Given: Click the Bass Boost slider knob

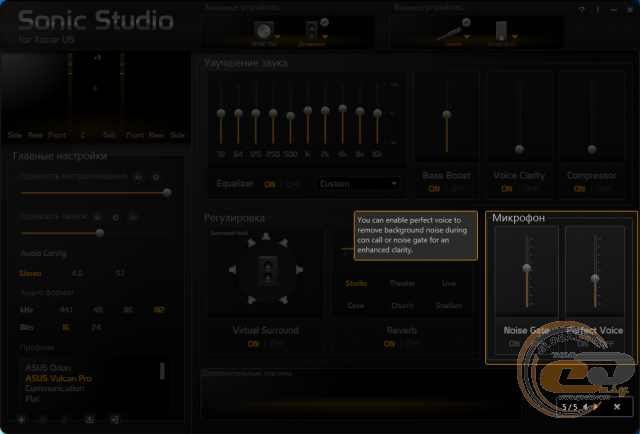Looking at the screenshot, I should [x=447, y=115].
